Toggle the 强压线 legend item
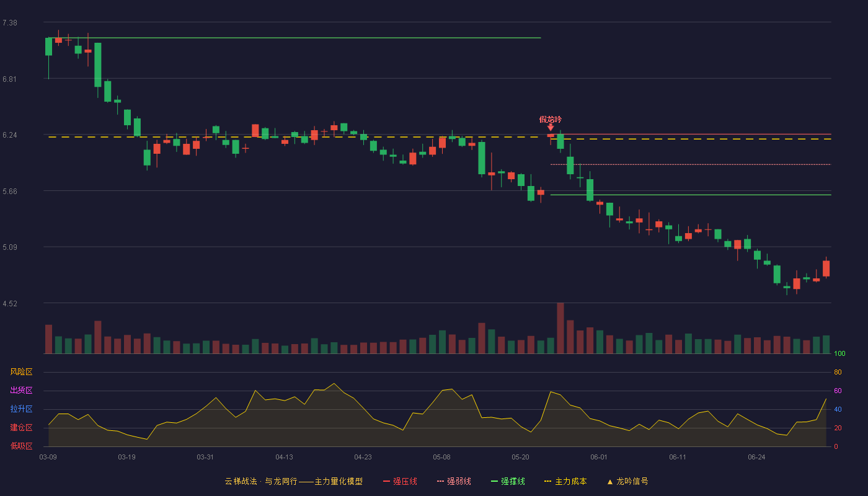 coord(400,481)
